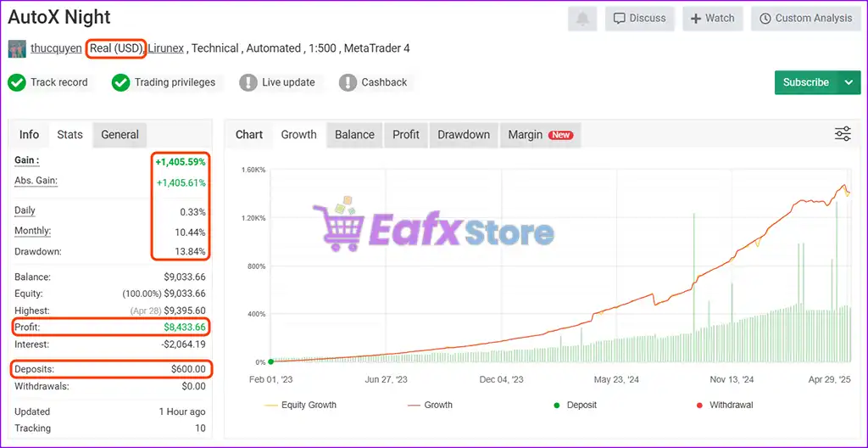Viewport: 868px width, 448px height.
Task: Click the $600.00 deposits value
Action: pos(188,369)
